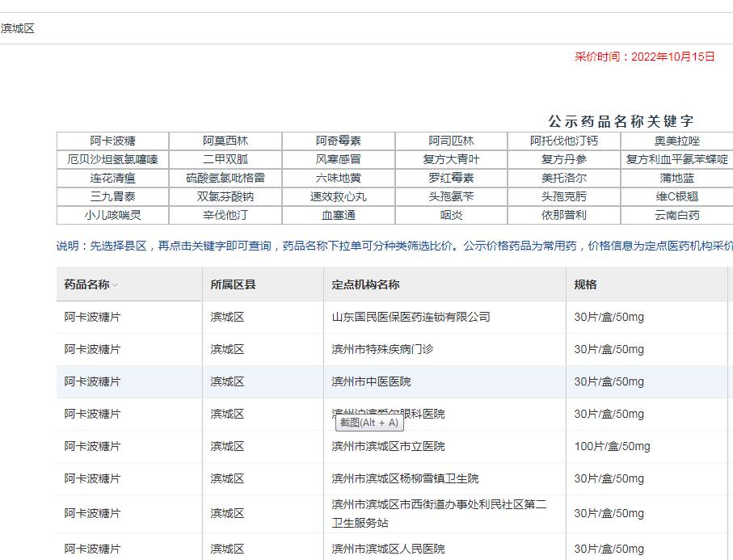The image size is (733, 560).
Task: Click the 云南白药 keyword
Action: point(676,215)
